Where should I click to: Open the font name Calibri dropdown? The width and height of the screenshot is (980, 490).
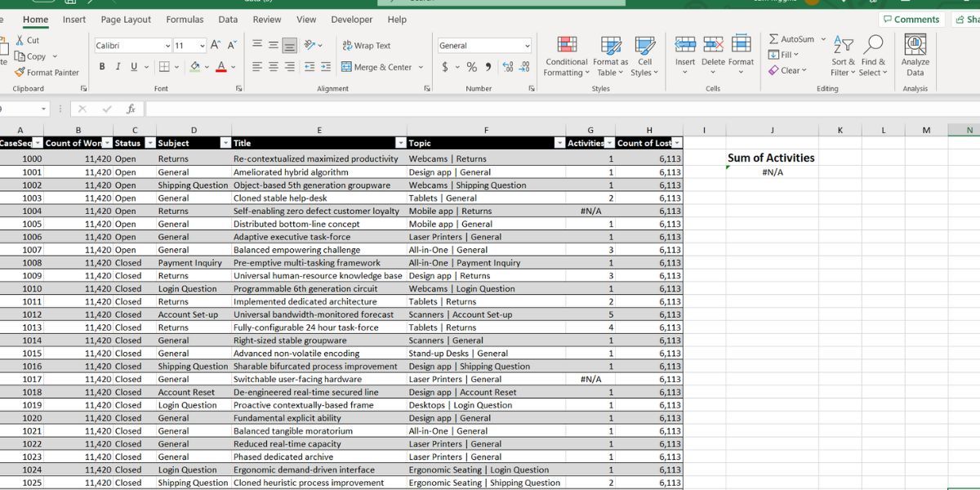167,46
